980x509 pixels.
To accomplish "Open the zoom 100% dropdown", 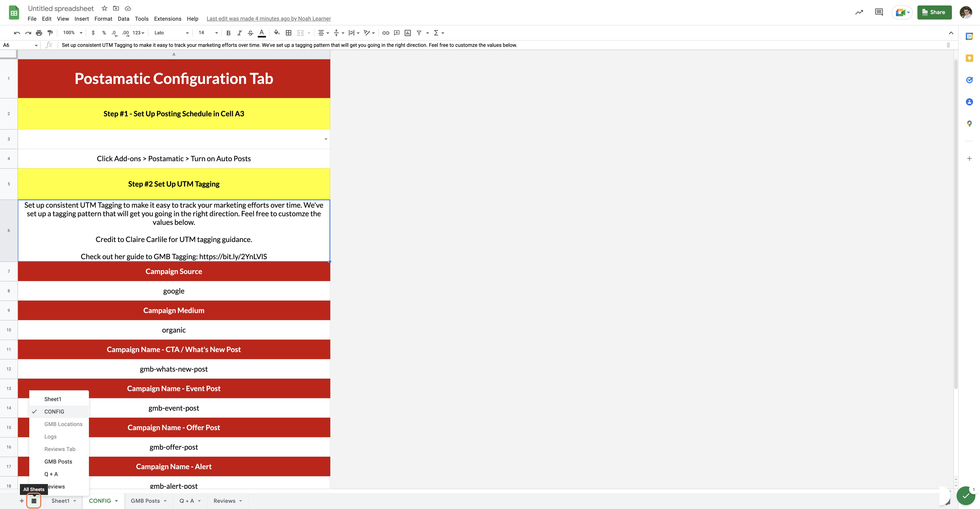I will 73,33.
